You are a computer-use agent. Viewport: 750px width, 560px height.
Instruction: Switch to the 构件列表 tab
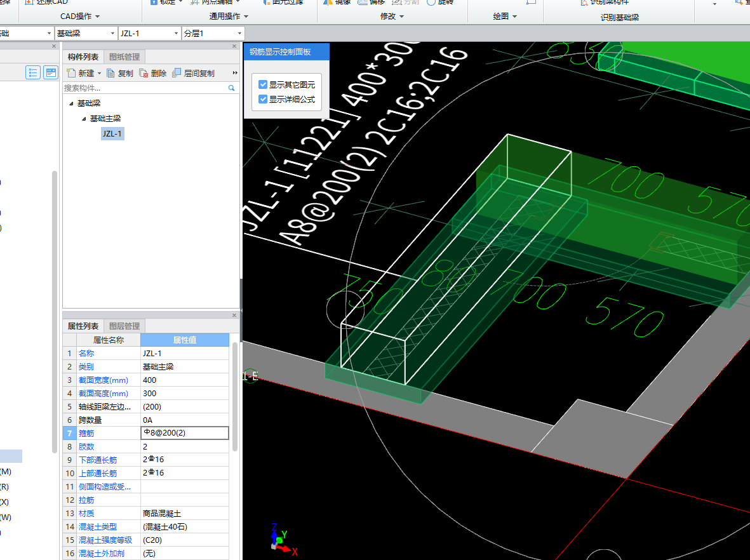point(83,57)
